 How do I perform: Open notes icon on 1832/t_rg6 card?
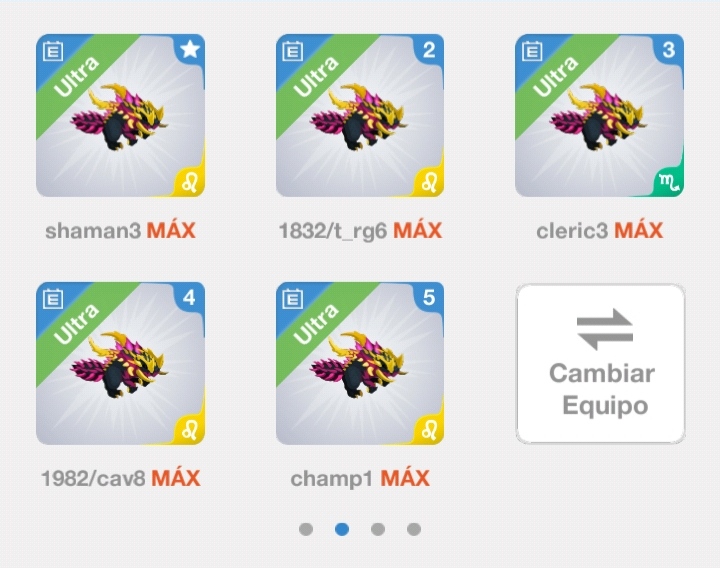point(292,51)
